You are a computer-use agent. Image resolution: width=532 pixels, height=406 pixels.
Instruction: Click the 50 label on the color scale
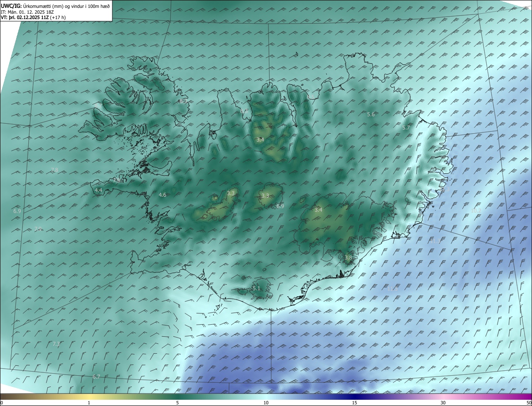(x=528, y=403)
